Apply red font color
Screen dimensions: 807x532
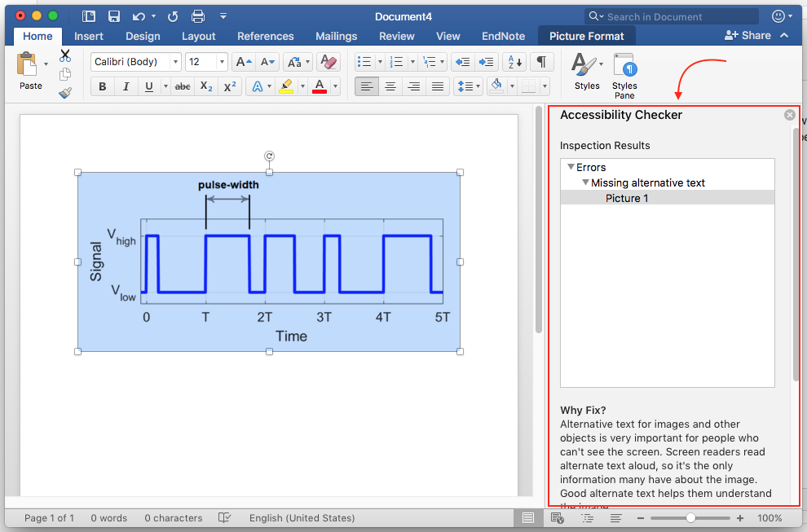pos(319,86)
